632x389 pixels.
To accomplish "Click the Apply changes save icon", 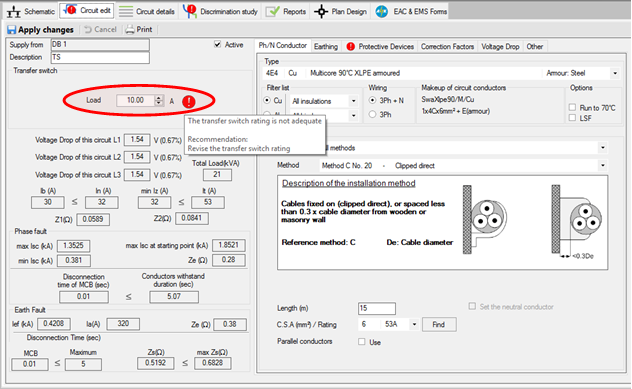I will pos(12,29).
